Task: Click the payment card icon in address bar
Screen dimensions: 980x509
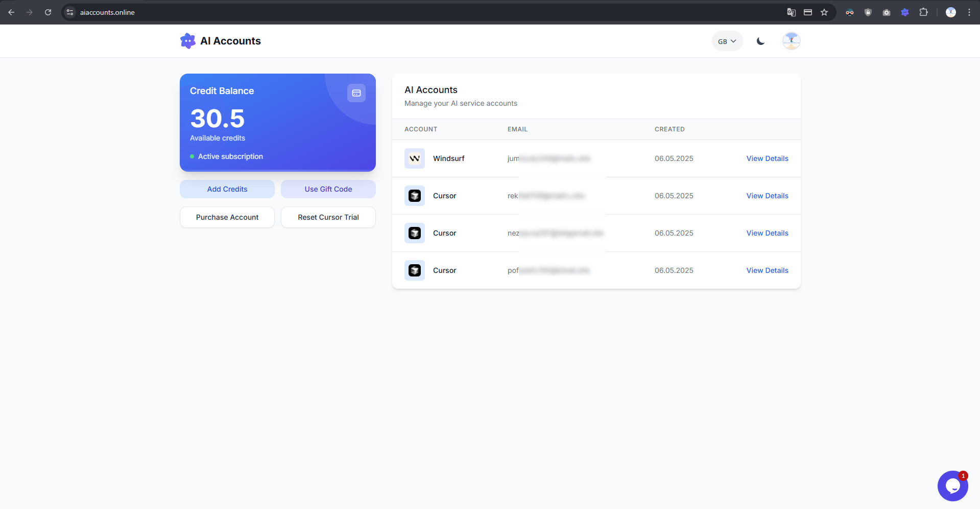Action: [808, 12]
